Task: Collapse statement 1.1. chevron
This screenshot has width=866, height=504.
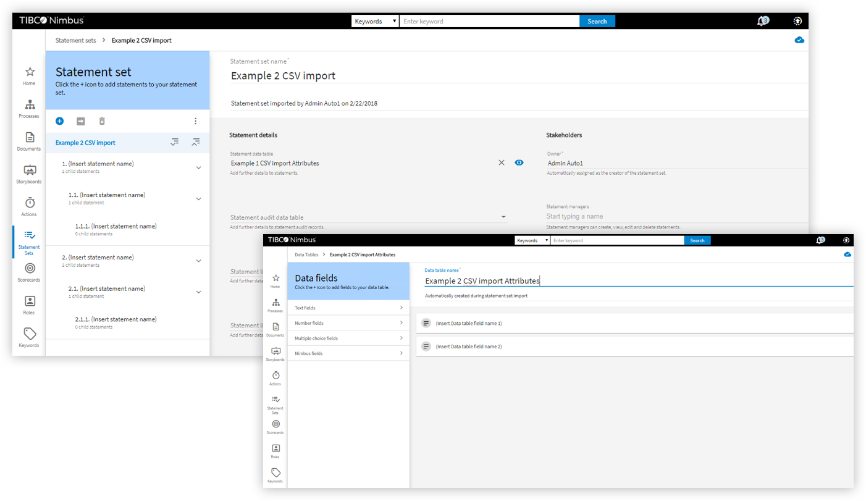Action: point(199,199)
